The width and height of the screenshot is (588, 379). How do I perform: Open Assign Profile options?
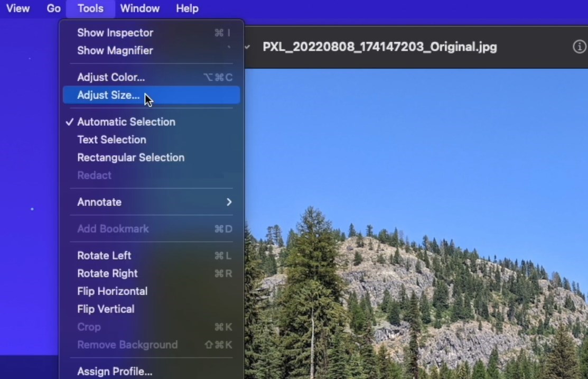point(115,371)
